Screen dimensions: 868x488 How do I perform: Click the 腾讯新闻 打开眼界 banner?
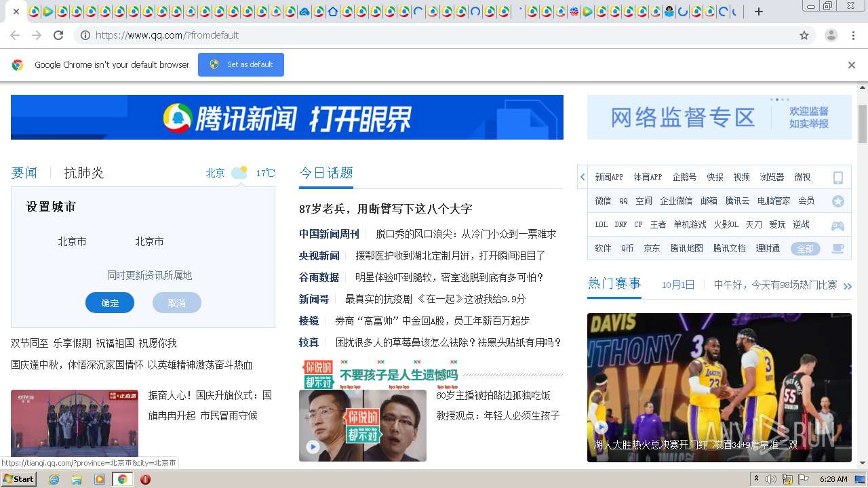[x=287, y=117]
